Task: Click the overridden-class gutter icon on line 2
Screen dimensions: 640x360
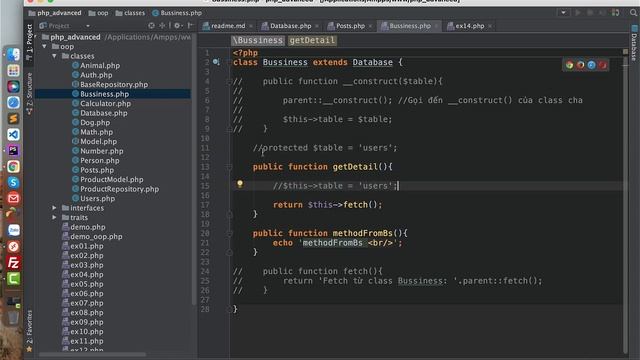Action: tap(216, 62)
